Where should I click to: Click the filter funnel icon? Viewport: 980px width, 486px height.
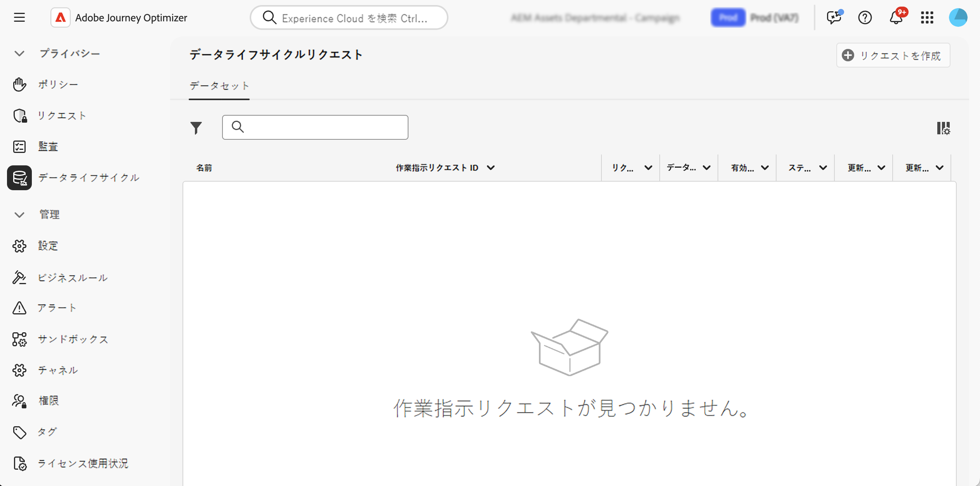click(x=196, y=128)
